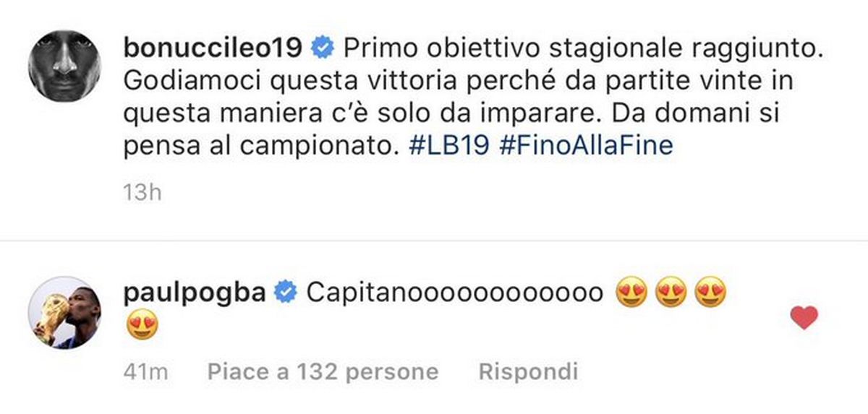Click the first heart-eyes emoji after Capitano
Screen dimensions: 868x414
[x=630, y=293]
